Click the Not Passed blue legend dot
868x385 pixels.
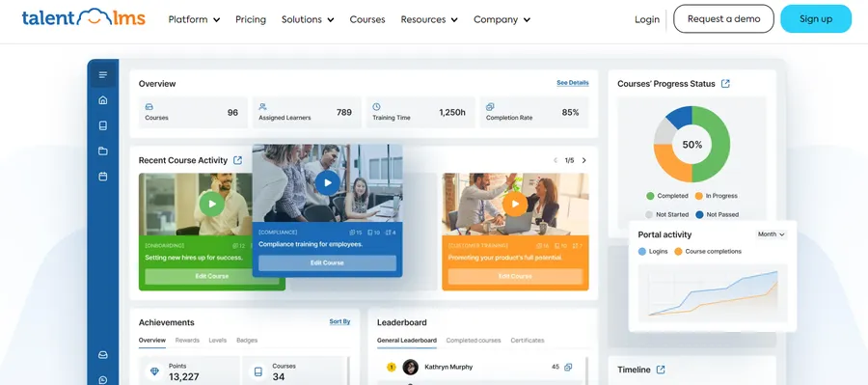pyautogui.click(x=699, y=214)
